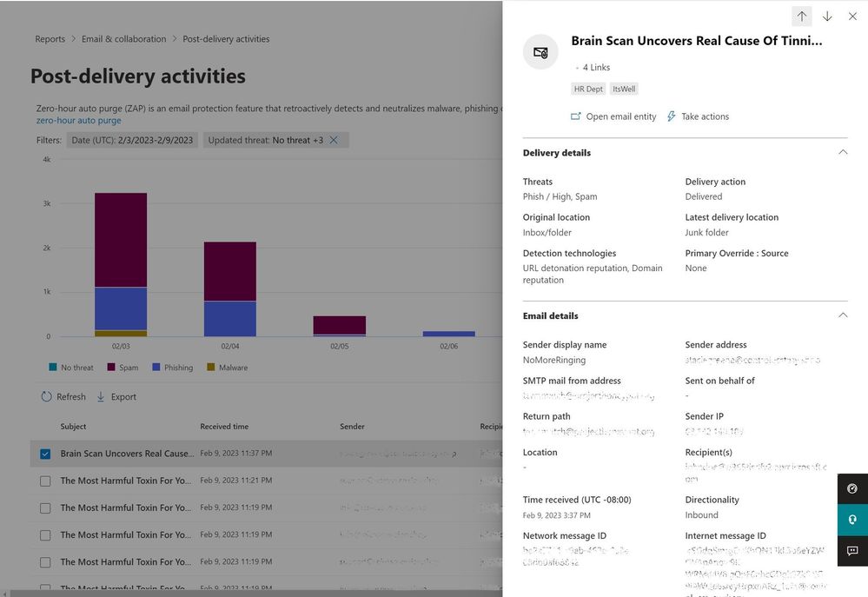Toggle Malware legend swatch
The height and width of the screenshot is (597, 868).
[210, 367]
